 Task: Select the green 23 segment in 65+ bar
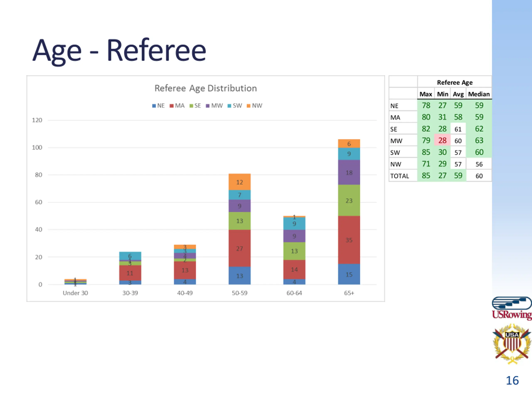(x=349, y=200)
